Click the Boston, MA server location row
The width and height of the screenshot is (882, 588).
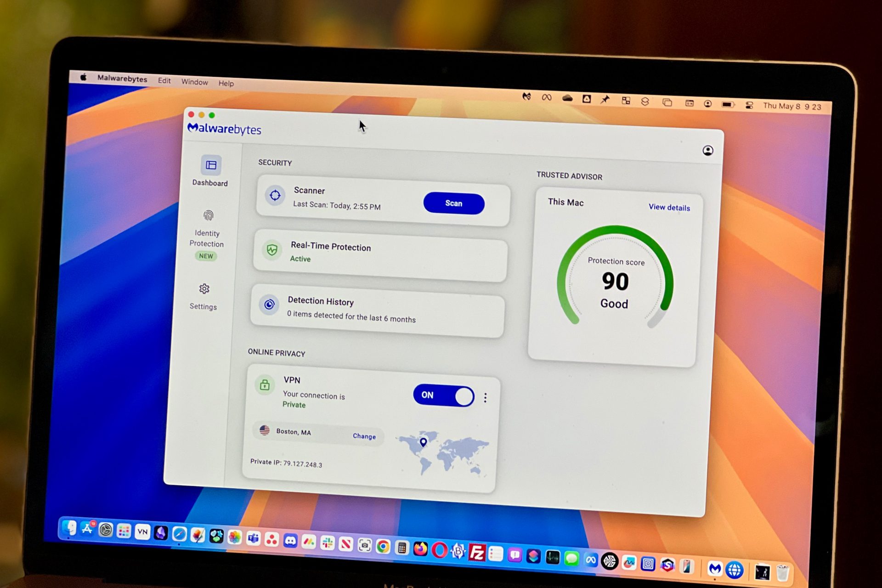318,433
